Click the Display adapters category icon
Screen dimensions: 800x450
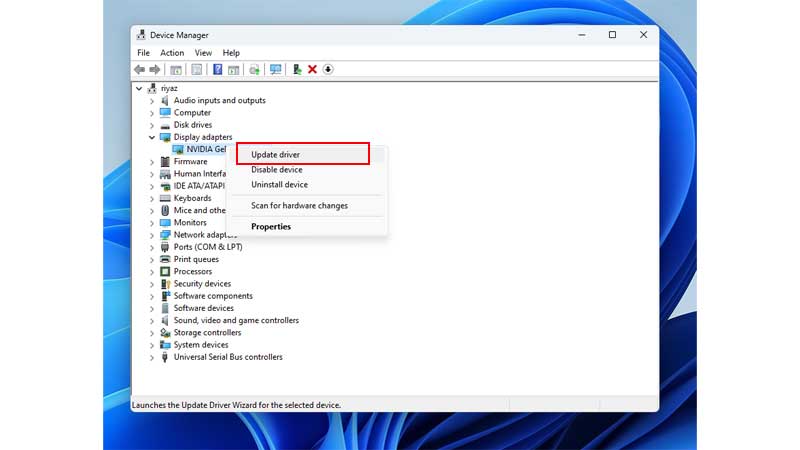[165, 137]
